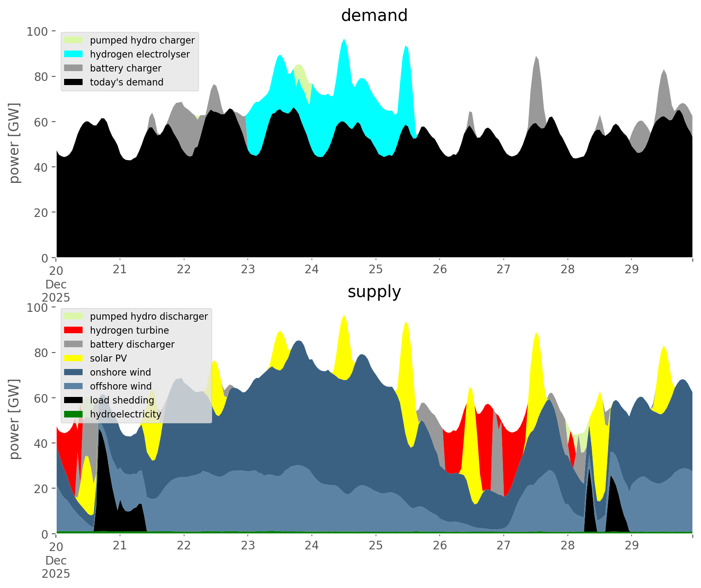Screen dimensions: 701x588
Task: Click the '29' date tick on demand chart
Action: coord(632,270)
